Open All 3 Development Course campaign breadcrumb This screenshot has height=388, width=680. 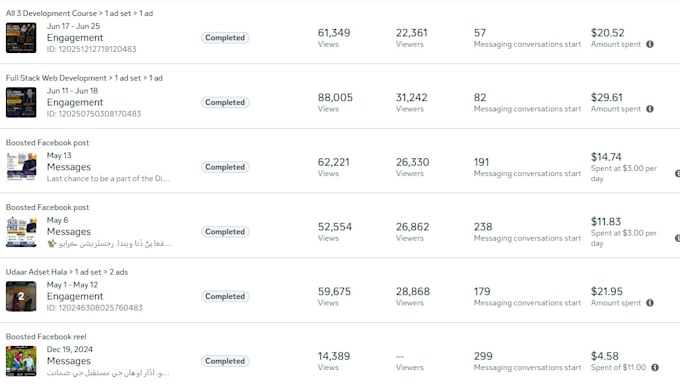click(52, 13)
